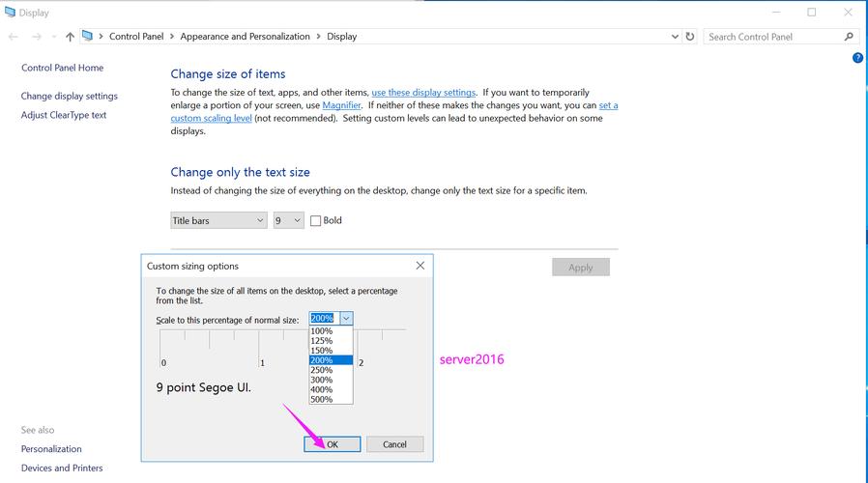
Task: Open the font size 9 dropdown
Action: [x=288, y=221]
